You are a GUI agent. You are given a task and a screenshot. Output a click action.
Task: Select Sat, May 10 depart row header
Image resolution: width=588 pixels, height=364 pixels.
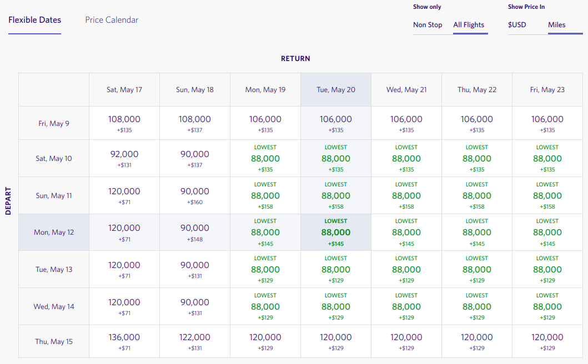(x=54, y=158)
